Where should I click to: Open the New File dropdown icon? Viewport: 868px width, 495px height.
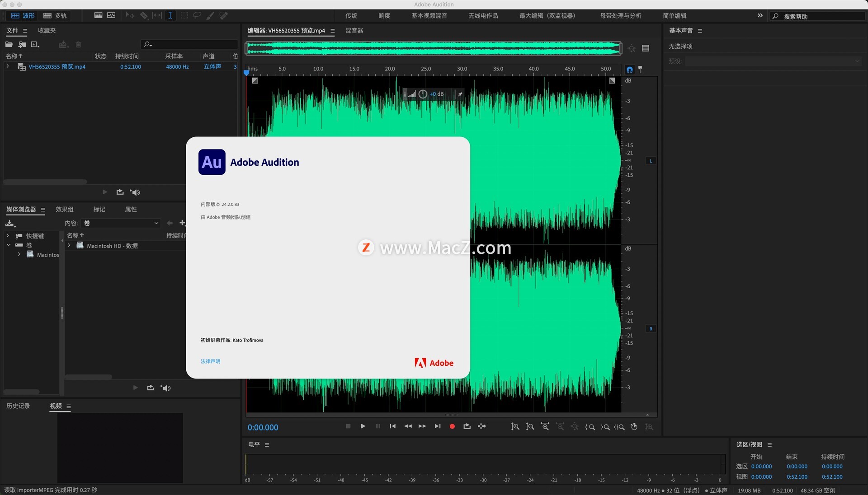35,44
